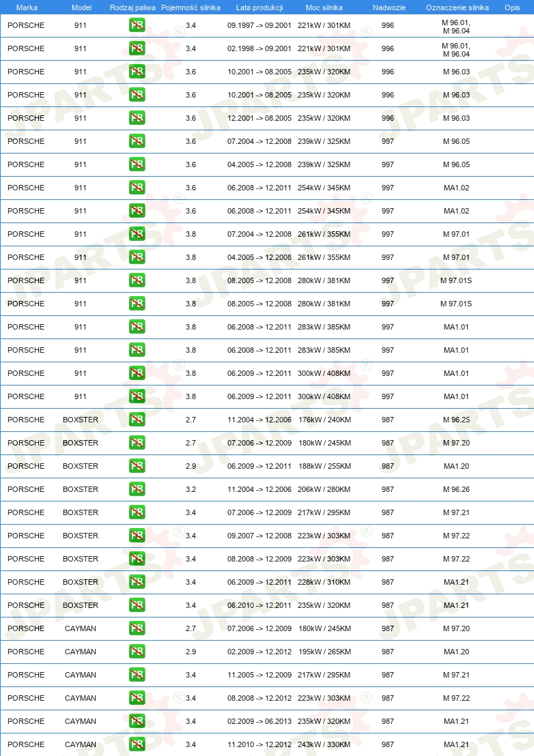Click the petrol fuel icon in the 911 09.1997 row

137,25
